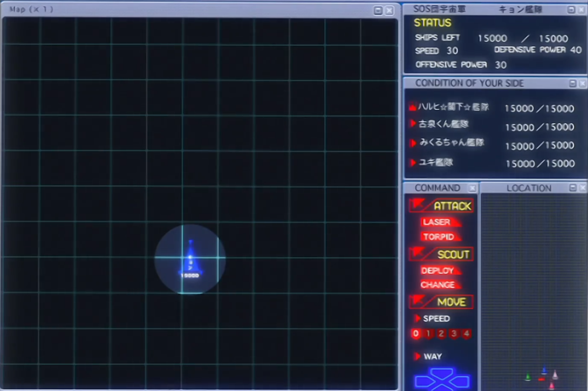Choose the ATTACK command

click(x=441, y=205)
